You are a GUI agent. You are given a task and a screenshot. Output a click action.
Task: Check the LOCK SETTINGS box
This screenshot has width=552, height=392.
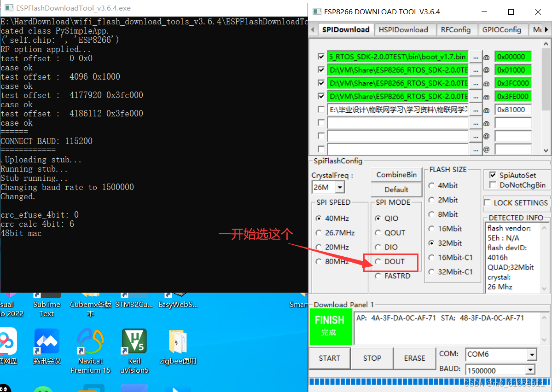tap(488, 203)
